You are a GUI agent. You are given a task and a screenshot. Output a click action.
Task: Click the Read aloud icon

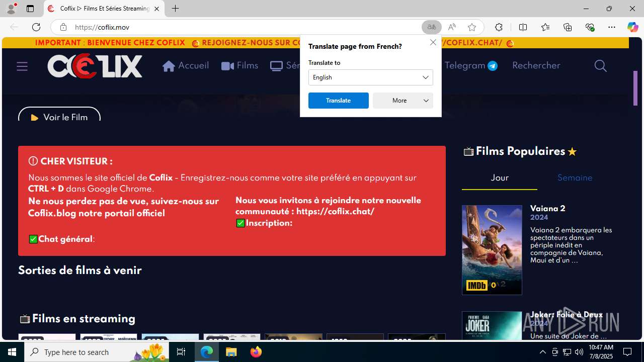click(x=452, y=27)
